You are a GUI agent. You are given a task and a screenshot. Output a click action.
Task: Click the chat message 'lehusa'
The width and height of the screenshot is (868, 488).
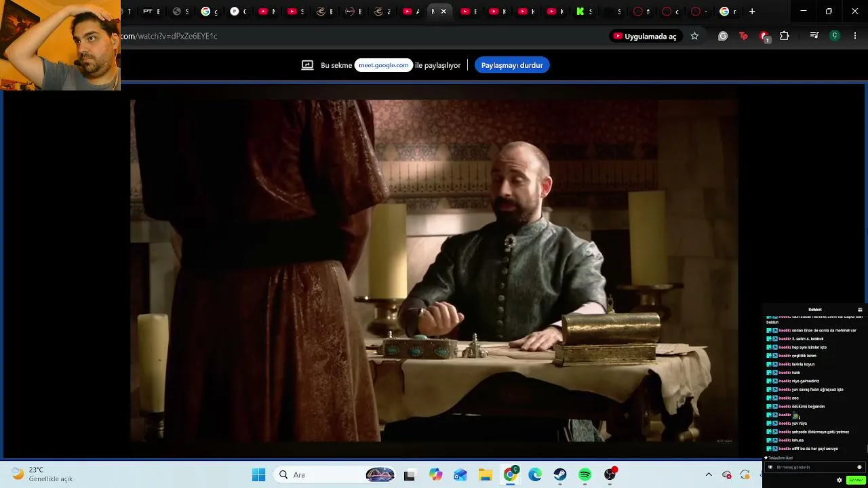[x=797, y=441]
